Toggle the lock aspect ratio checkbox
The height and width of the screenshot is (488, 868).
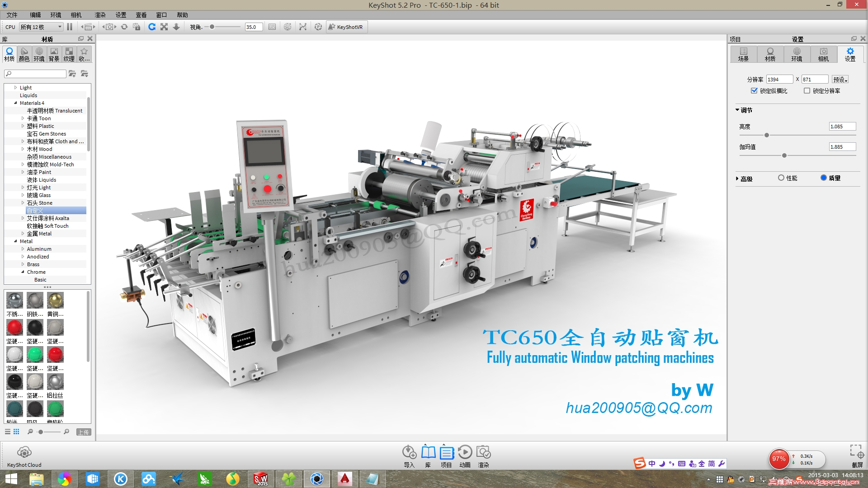coord(754,91)
